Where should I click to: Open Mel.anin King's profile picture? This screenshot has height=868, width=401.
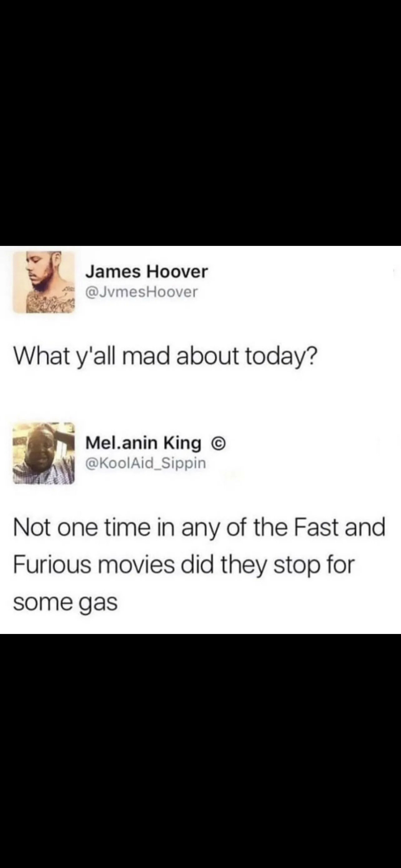(x=44, y=453)
